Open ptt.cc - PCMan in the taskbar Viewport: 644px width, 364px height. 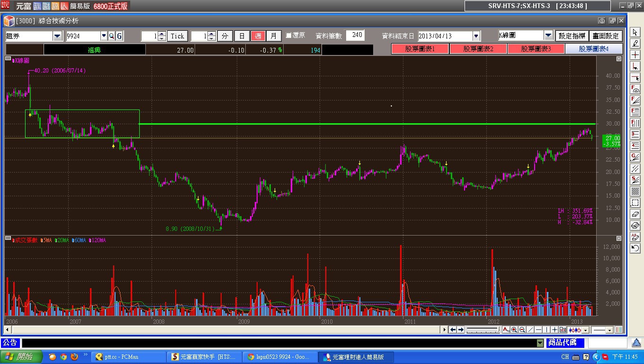[128, 357]
